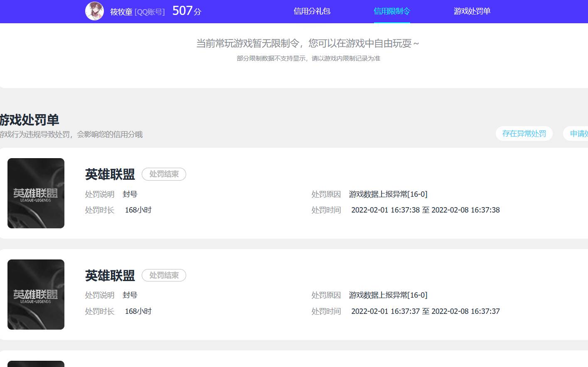588x367 pixels.
Task: Click the 507分 credit score
Action: tap(187, 11)
